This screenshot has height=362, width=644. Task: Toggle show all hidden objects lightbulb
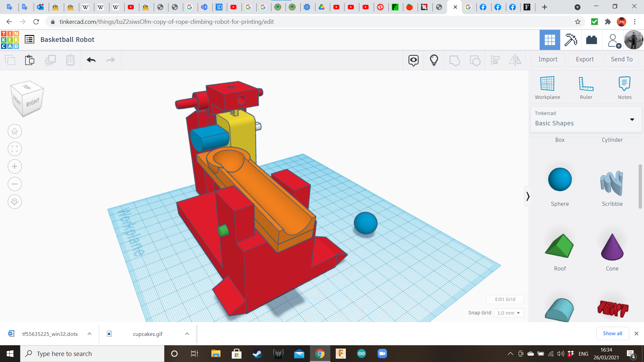click(434, 60)
